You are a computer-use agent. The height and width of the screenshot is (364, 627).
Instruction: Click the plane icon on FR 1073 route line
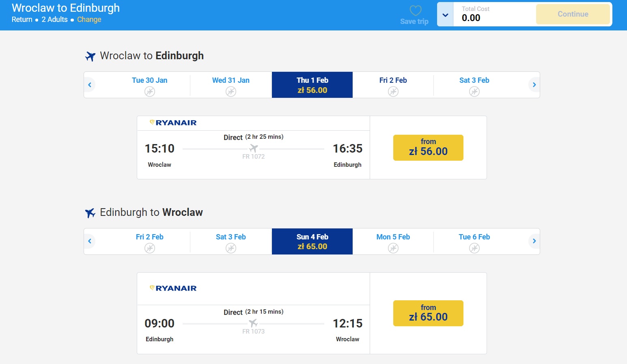click(253, 323)
